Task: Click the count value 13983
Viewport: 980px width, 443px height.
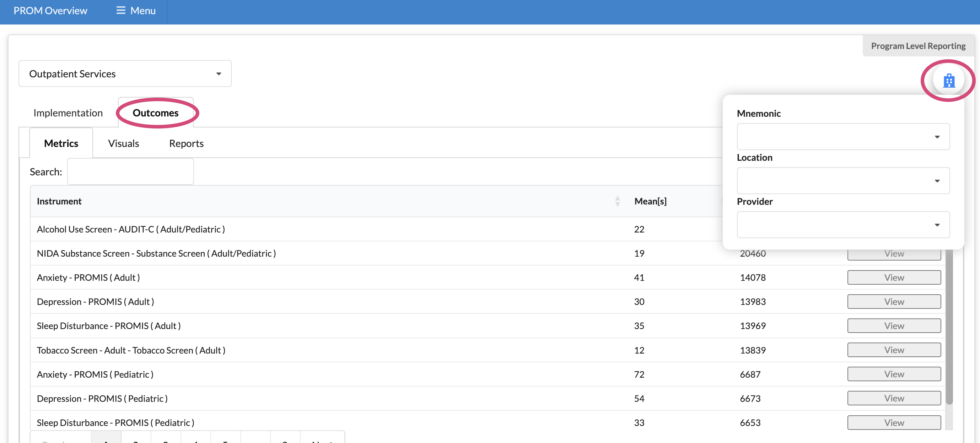Action: (x=753, y=302)
